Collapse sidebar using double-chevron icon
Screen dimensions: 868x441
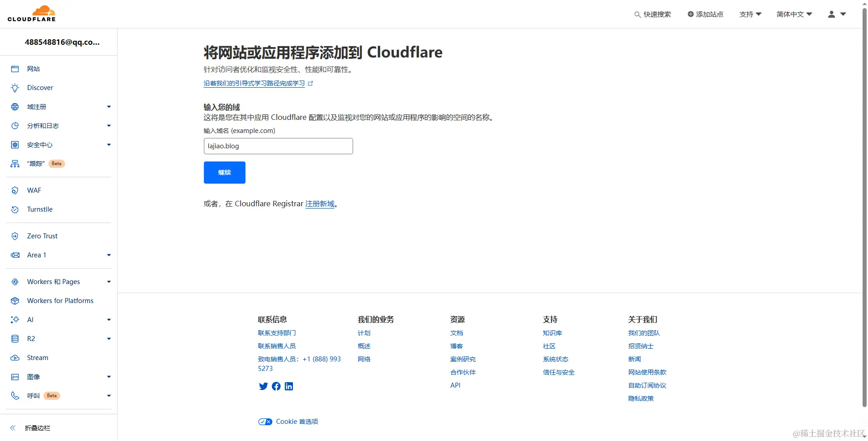pos(13,428)
